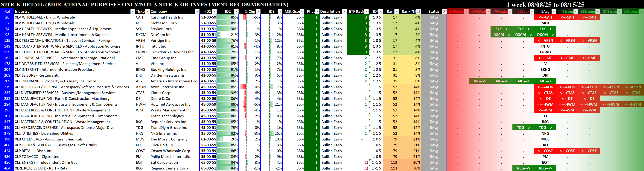Screen dimensions: 644x171
Task: Open the ETF Rating filter dropdown
Action: 366,11
